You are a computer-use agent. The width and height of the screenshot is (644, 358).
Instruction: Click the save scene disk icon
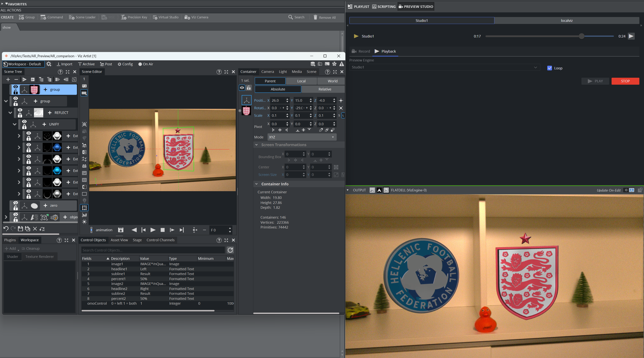[x=20, y=228]
